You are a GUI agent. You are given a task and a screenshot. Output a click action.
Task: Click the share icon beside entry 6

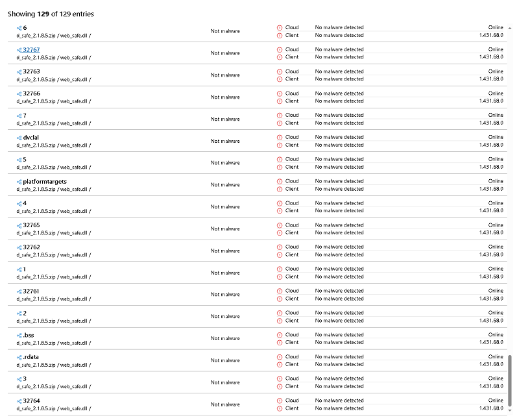pos(19,28)
